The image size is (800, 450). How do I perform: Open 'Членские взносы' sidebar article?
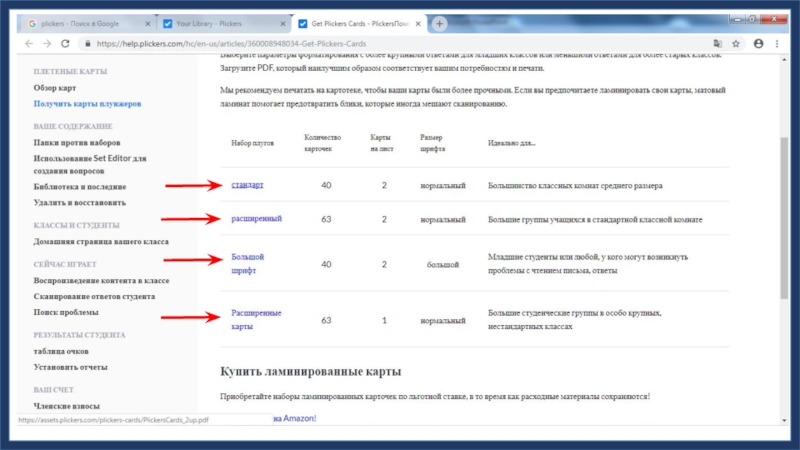(x=66, y=406)
